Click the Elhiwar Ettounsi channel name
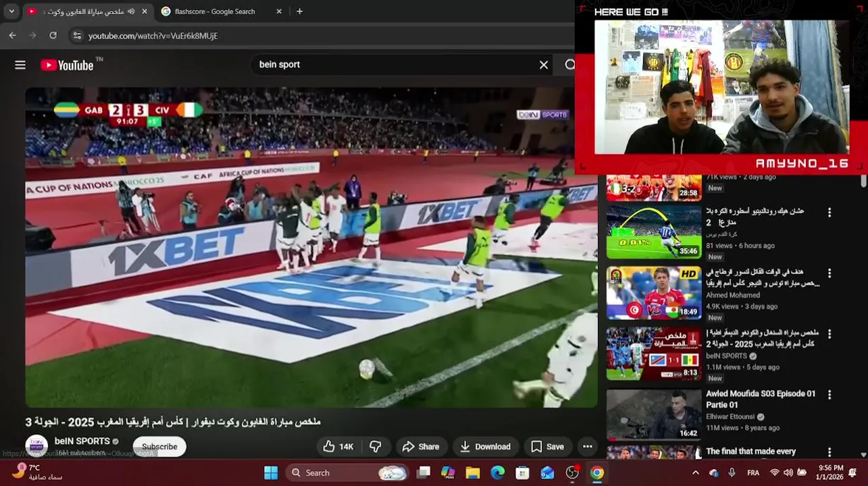This screenshot has height=486, width=868. point(730,416)
